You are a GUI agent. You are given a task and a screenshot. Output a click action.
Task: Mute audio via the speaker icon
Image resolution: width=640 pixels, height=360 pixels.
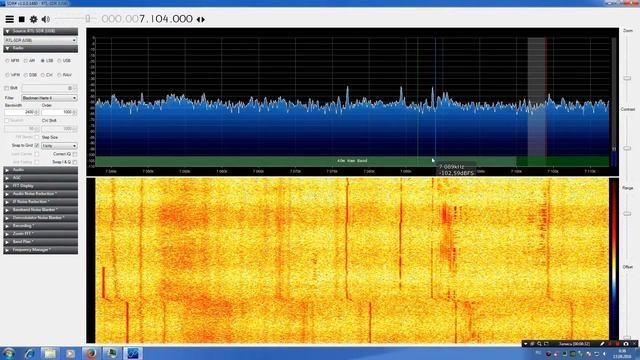pyautogui.click(x=46, y=19)
